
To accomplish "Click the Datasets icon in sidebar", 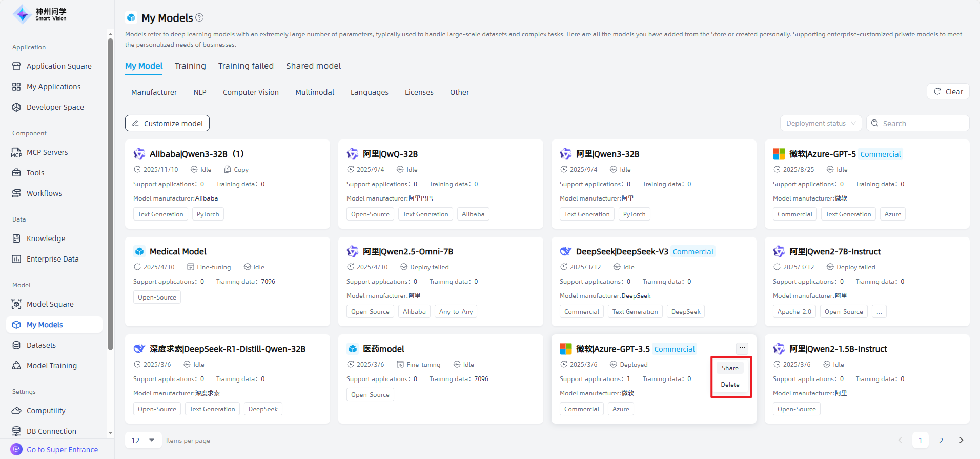I will (x=16, y=345).
